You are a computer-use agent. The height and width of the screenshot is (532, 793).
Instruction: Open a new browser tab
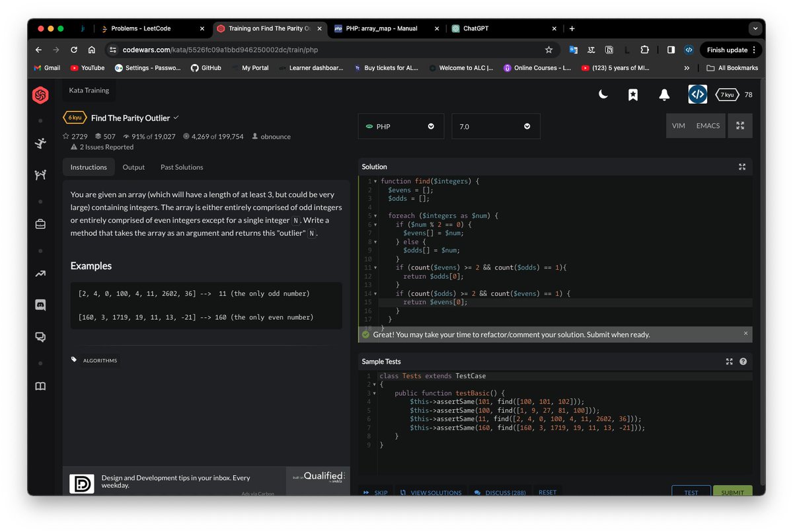coord(572,28)
